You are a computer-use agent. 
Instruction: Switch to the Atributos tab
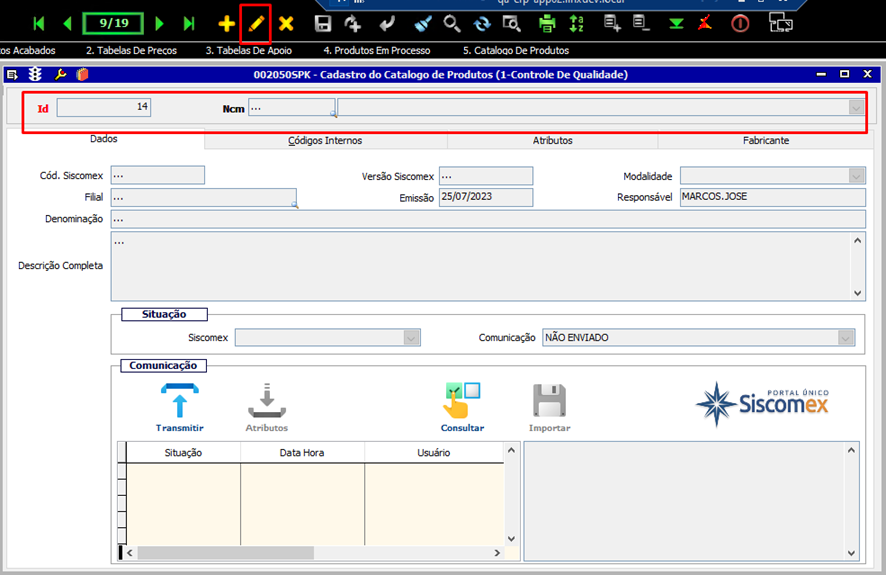tap(553, 141)
